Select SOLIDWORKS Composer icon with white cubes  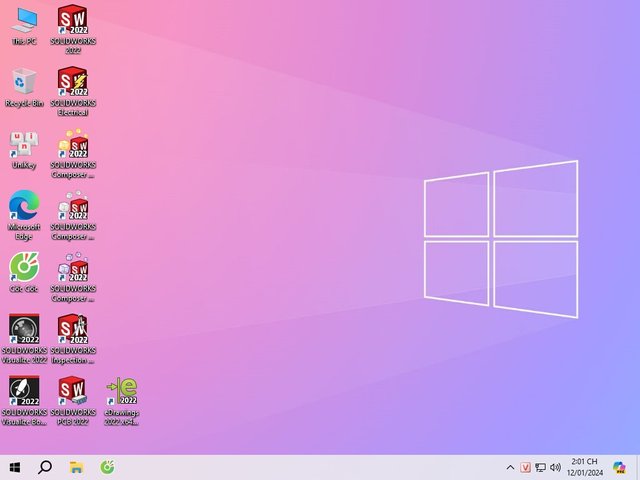pyautogui.click(x=73, y=215)
